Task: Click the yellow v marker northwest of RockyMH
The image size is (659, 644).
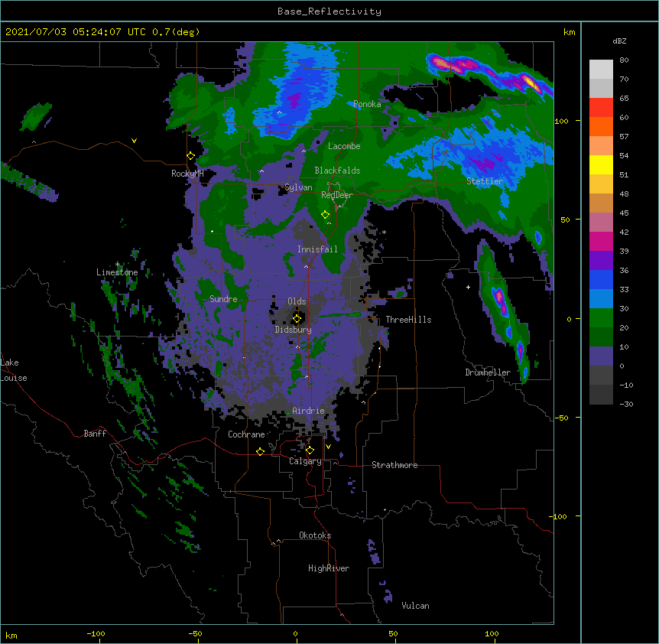Action: 134,141
